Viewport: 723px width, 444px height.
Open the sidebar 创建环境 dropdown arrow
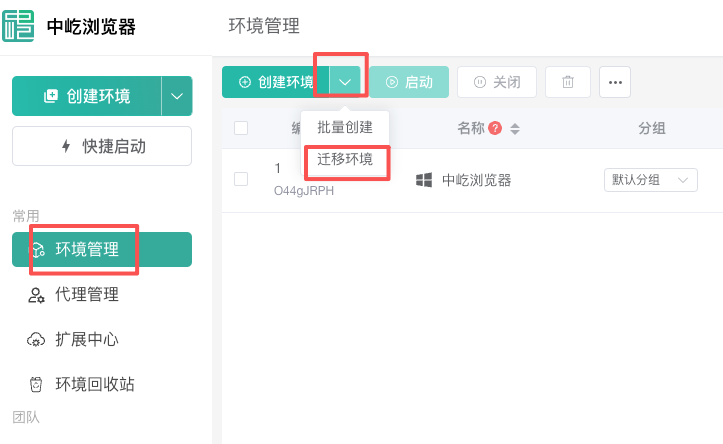(177, 96)
